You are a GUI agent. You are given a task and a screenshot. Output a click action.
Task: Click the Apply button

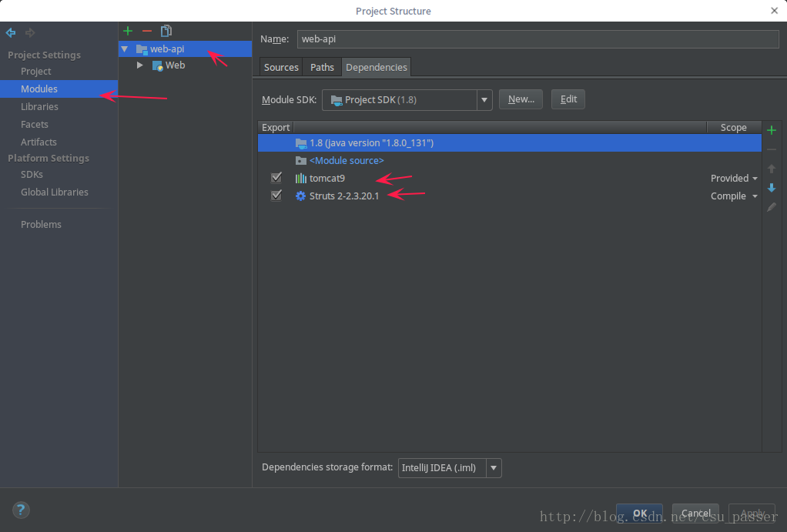(752, 514)
